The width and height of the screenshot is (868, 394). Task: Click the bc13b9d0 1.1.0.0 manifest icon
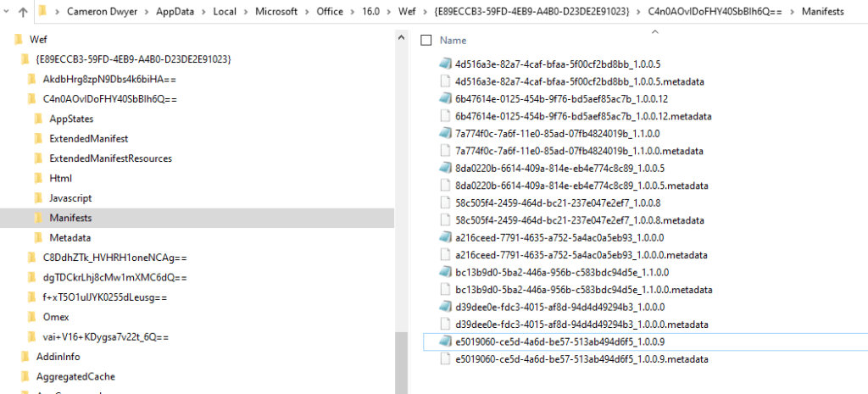click(445, 272)
